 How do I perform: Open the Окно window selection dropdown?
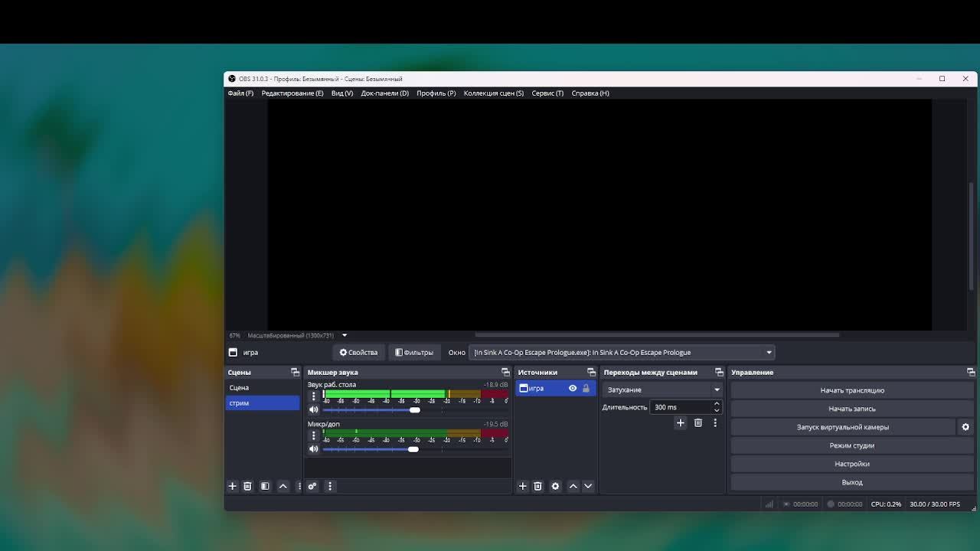click(x=622, y=352)
